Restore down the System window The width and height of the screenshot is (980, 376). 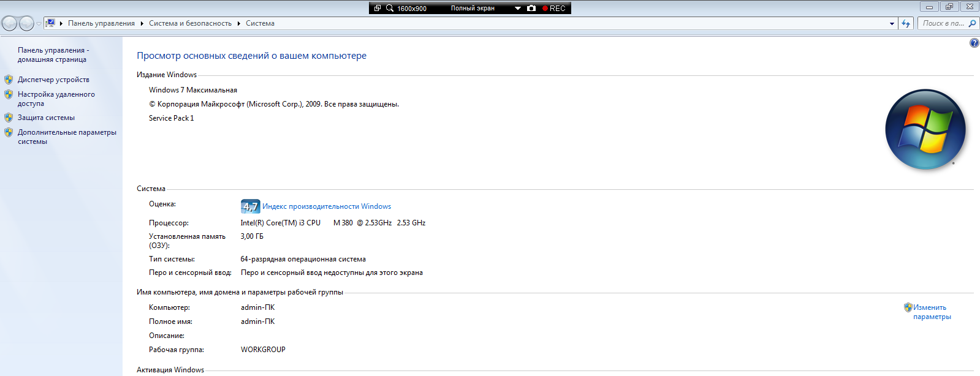tap(949, 7)
